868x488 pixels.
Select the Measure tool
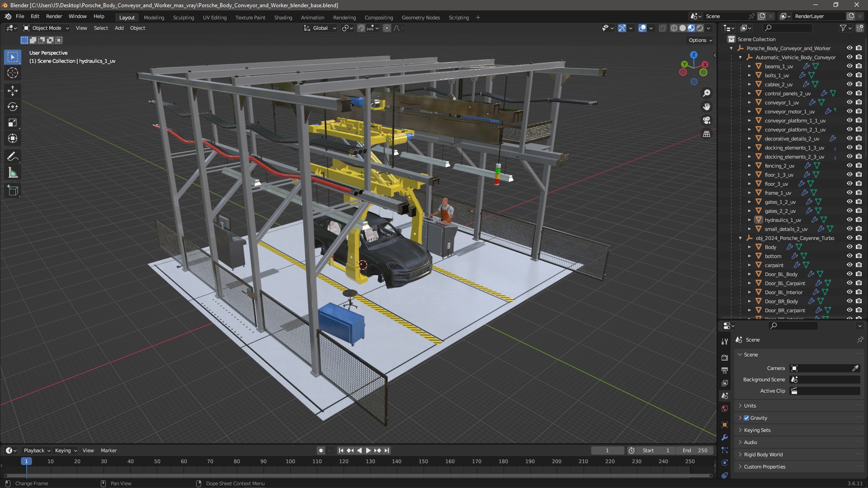click(x=13, y=173)
